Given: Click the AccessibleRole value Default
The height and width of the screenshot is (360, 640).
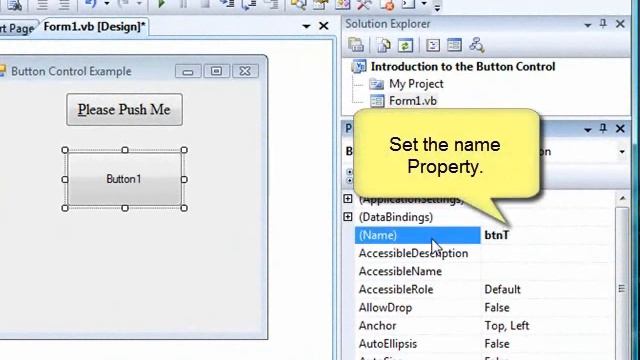Looking at the screenshot, I should click(x=502, y=289).
